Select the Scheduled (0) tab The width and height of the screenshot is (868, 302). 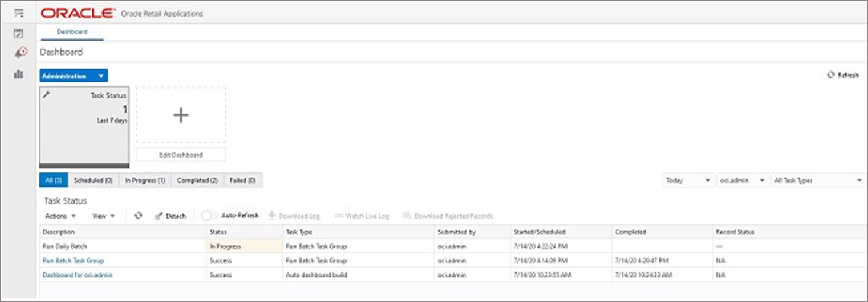(94, 181)
